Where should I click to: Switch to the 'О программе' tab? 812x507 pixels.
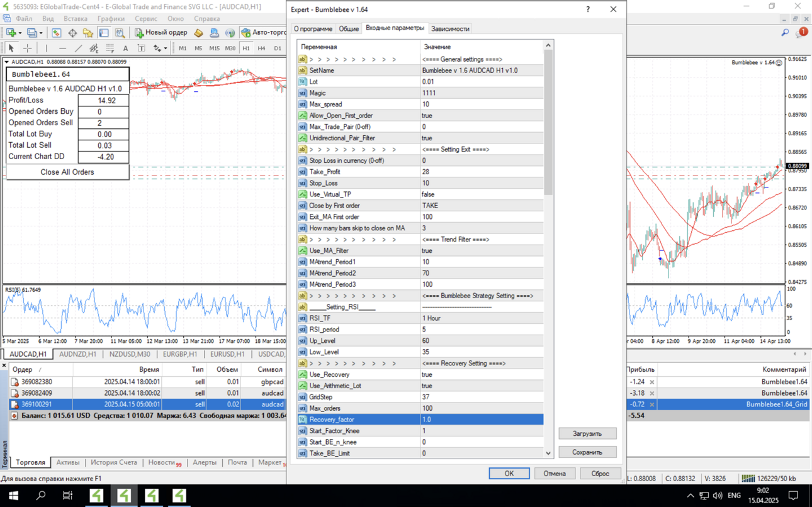point(313,29)
